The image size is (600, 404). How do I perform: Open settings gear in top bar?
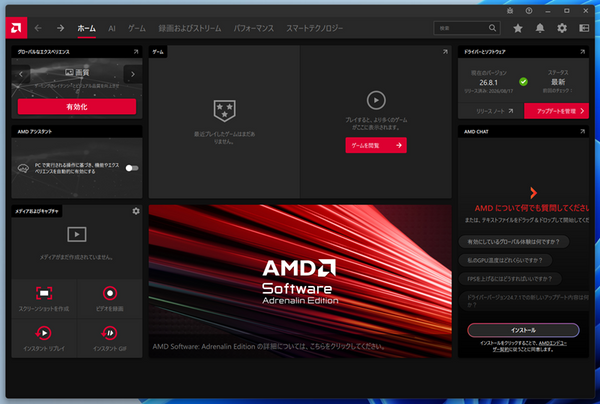pyautogui.click(x=562, y=28)
